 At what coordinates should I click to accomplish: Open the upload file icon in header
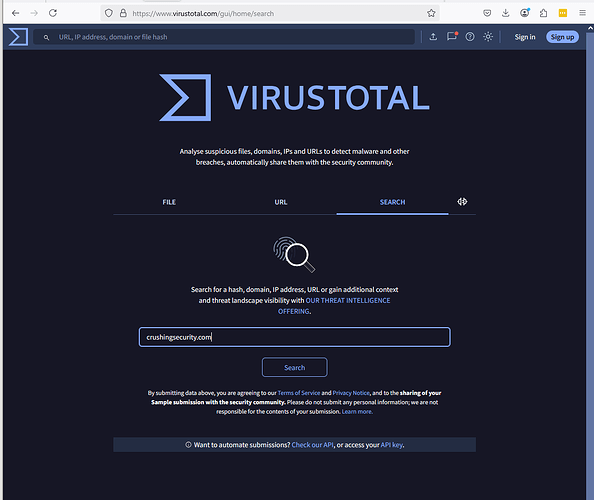pos(433,37)
